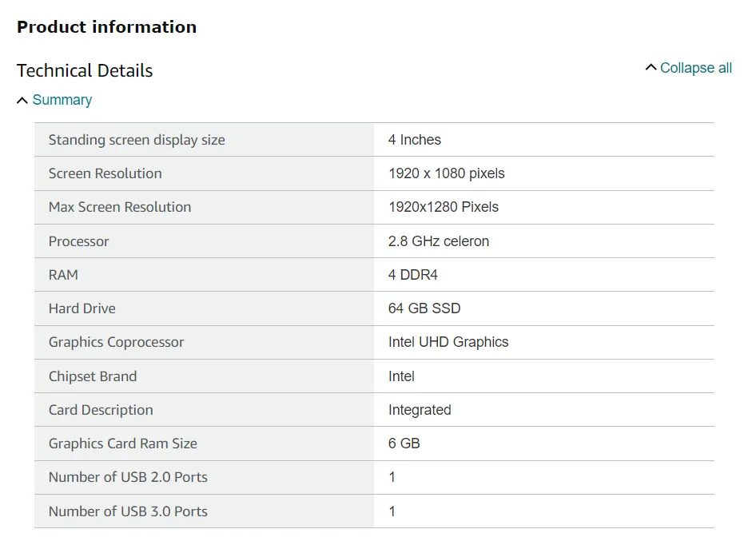Screen dimensions: 756x537
Task: Select the RAM row label
Action: coord(63,275)
